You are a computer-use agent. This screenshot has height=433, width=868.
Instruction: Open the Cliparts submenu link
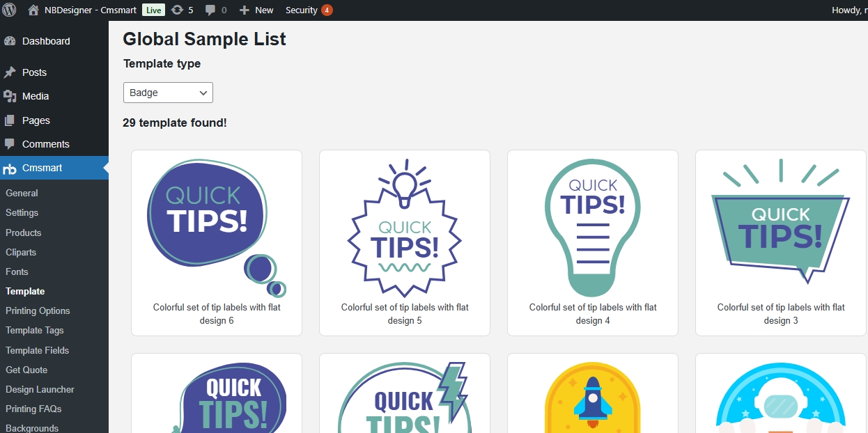21,252
